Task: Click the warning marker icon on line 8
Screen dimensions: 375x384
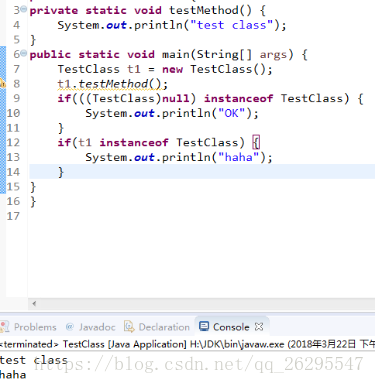Action: click(2, 83)
